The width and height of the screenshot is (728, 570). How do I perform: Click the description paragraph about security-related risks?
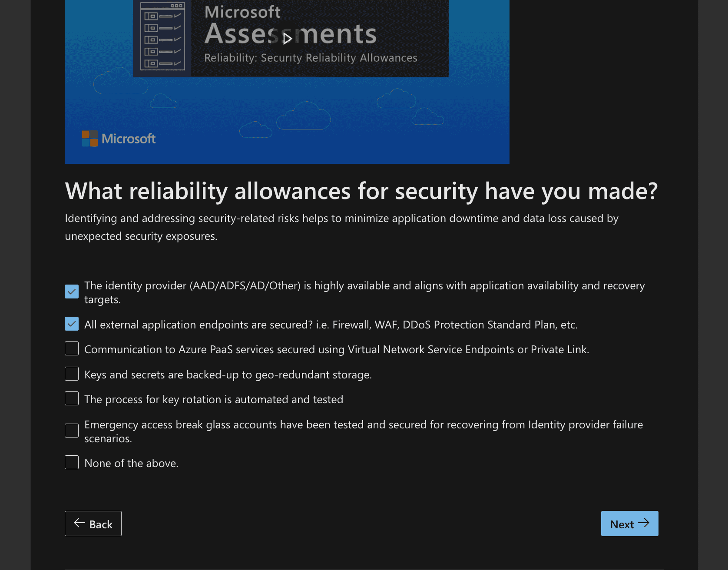[341, 227]
